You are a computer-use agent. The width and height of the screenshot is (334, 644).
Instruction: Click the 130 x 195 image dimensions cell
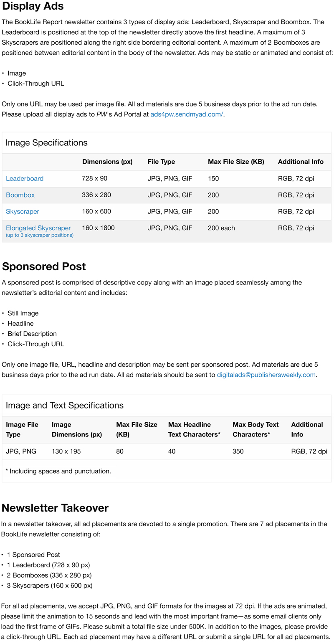coord(66,451)
